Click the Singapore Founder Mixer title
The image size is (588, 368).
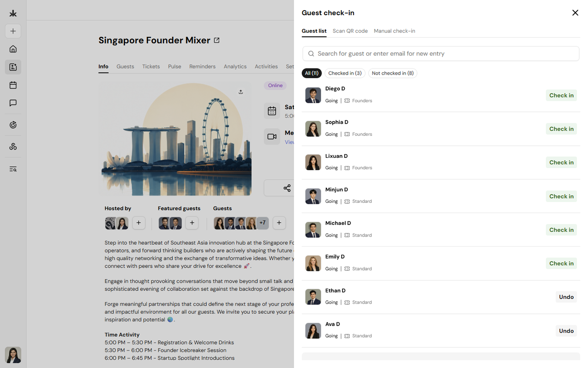(154, 40)
